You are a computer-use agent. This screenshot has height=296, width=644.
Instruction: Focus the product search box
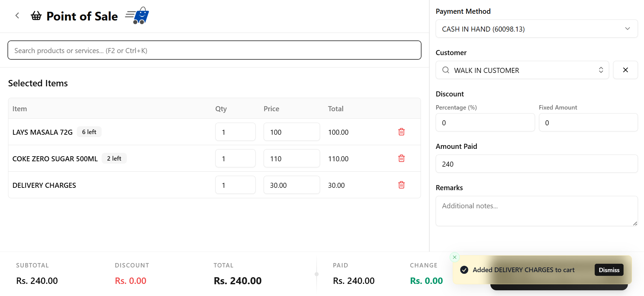tap(214, 50)
